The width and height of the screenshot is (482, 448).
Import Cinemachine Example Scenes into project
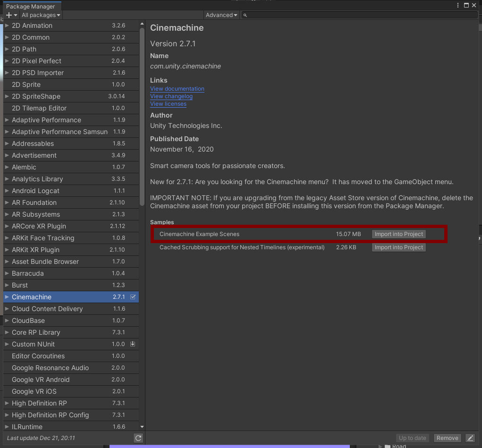click(x=399, y=234)
